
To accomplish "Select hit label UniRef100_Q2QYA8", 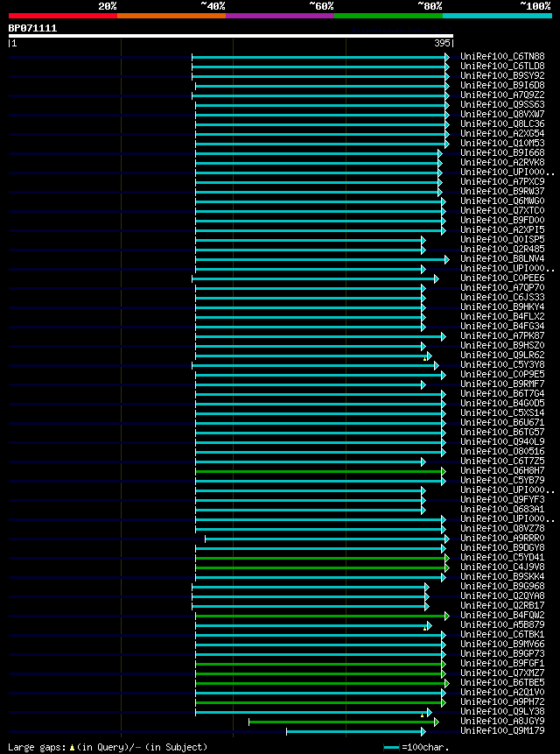I will 503,595.
